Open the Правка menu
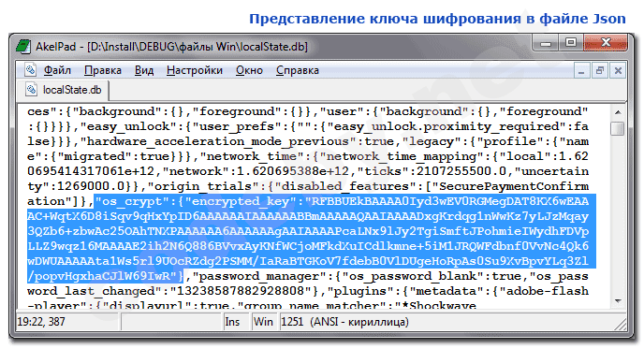Screen dimensions: 644x349 103,70
